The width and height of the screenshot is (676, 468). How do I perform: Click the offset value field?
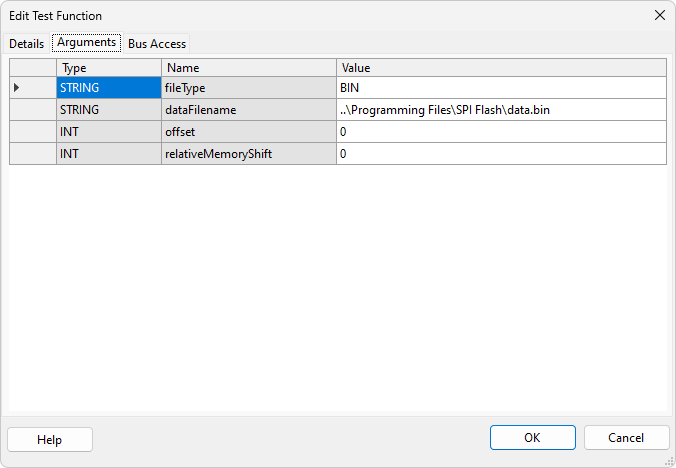pos(500,132)
